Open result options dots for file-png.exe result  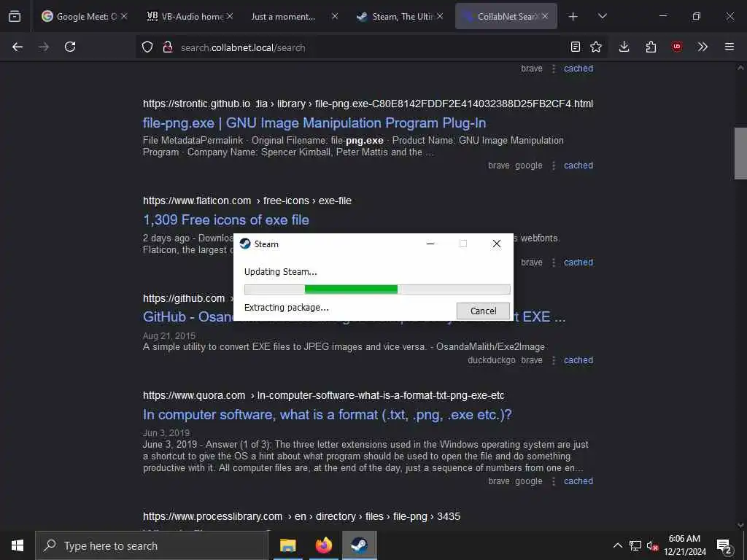point(553,166)
